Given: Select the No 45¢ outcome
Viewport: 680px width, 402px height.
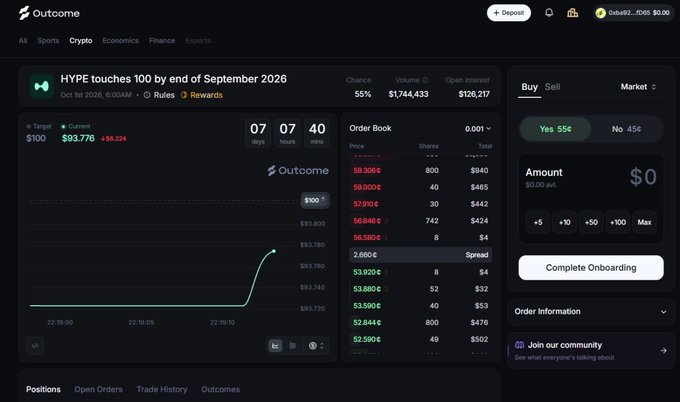Looking at the screenshot, I should (x=627, y=129).
